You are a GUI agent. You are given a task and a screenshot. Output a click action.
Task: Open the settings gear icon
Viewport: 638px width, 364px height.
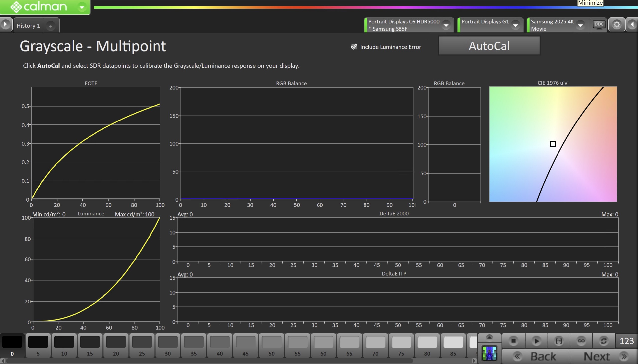(617, 25)
